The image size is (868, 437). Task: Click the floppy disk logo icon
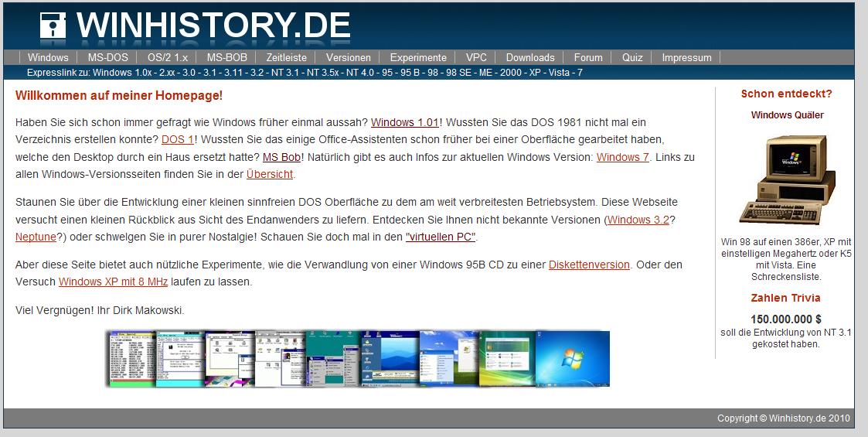pos(54,26)
